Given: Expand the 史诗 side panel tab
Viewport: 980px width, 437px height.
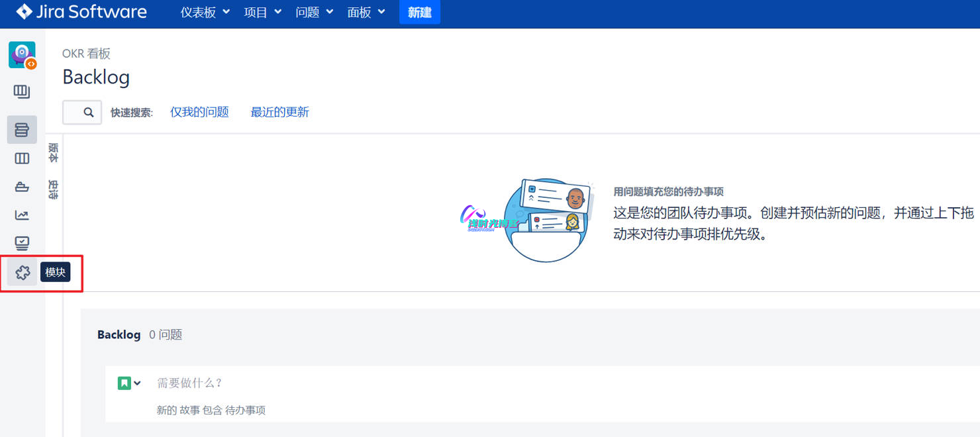Looking at the screenshot, I should pos(54,190).
